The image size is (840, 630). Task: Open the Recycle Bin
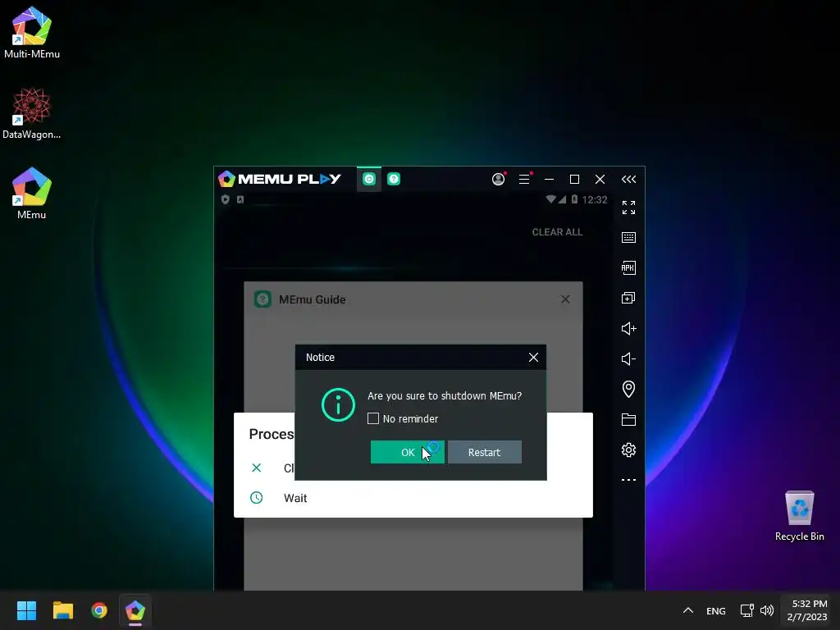pos(799,517)
